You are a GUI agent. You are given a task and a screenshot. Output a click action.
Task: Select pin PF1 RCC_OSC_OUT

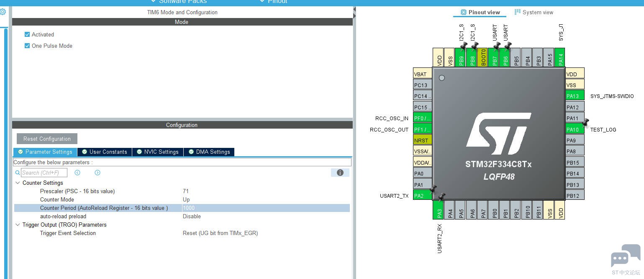tap(422, 129)
